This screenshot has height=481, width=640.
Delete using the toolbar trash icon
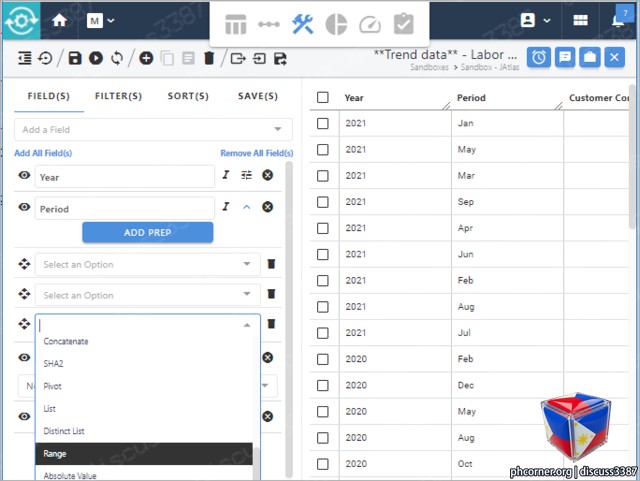tap(209, 58)
